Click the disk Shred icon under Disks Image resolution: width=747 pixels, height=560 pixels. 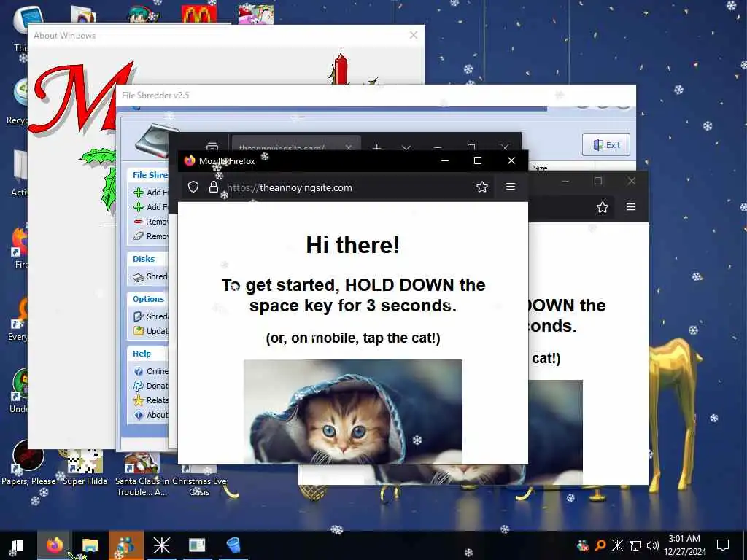coord(139,276)
